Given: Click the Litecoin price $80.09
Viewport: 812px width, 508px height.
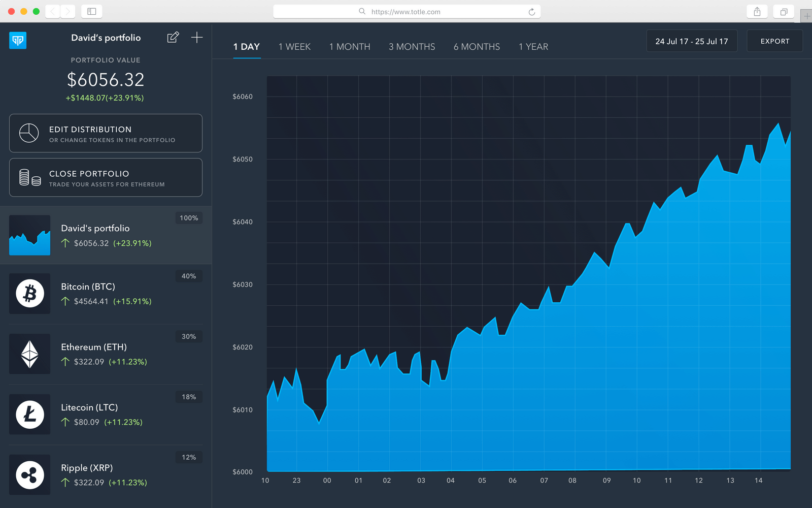Looking at the screenshot, I should pos(87,422).
